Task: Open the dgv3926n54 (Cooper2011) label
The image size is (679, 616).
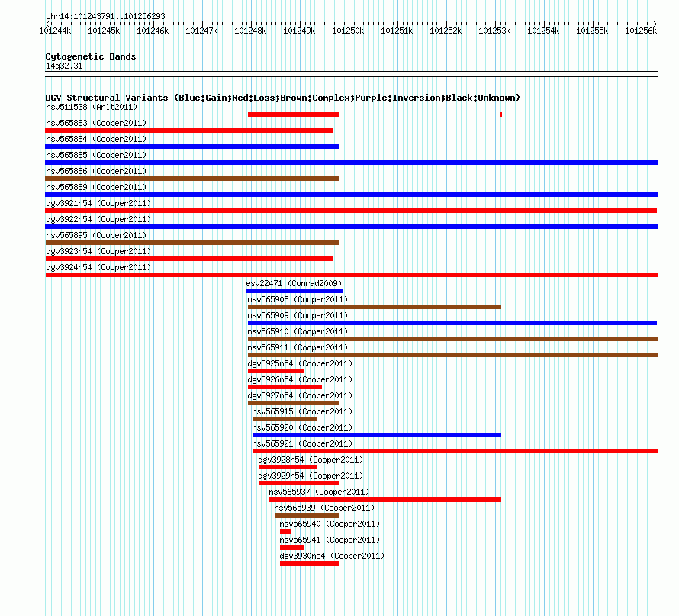Action: click(x=300, y=379)
